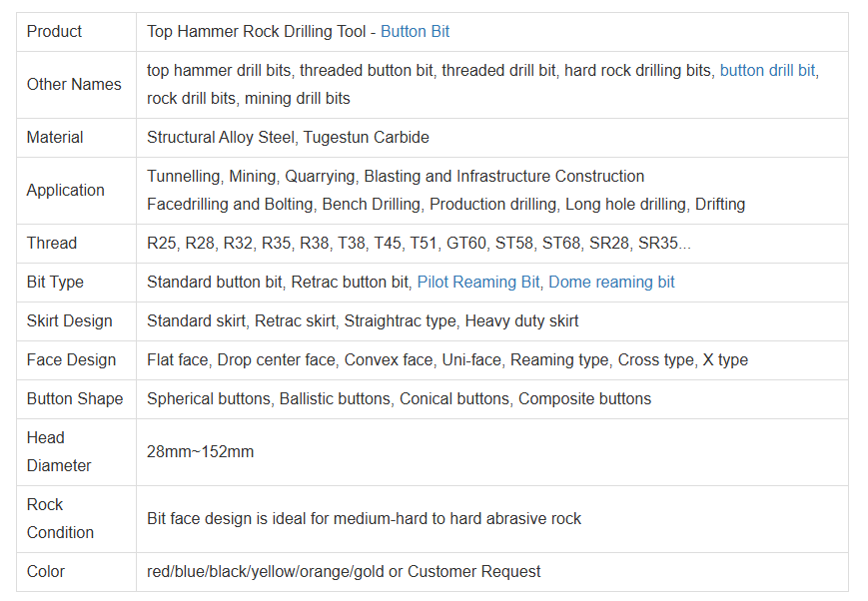Image resolution: width=868 pixels, height=601 pixels.
Task: Open the Dome reaming bit link
Action: [x=611, y=283]
